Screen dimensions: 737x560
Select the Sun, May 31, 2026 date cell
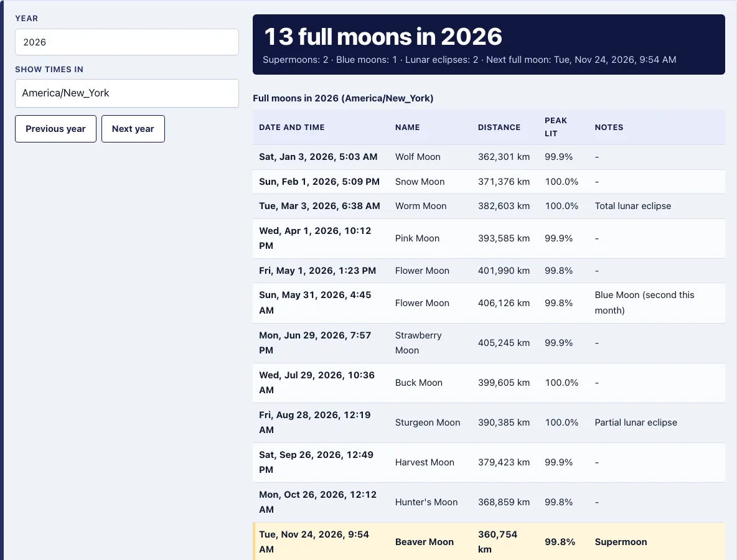[315, 302]
